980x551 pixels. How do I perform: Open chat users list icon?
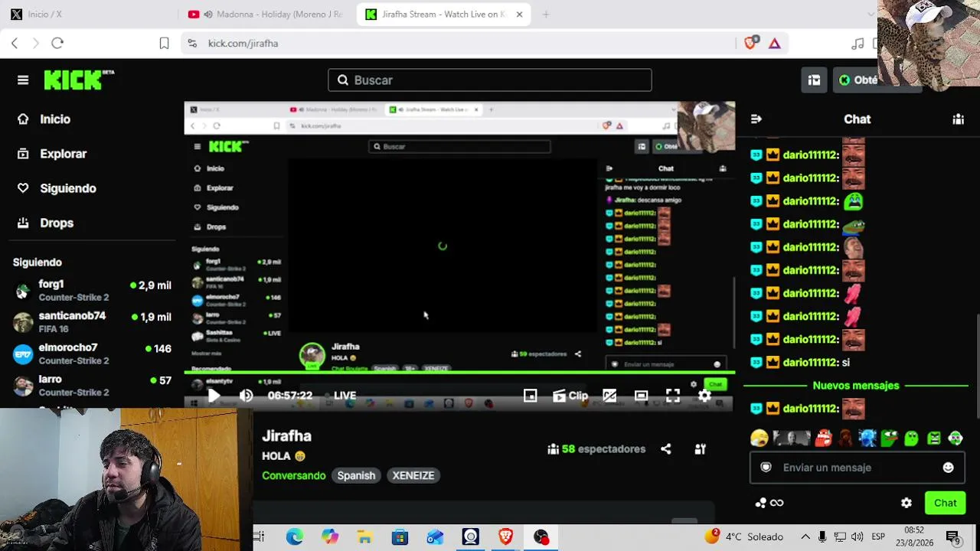(958, 119)
